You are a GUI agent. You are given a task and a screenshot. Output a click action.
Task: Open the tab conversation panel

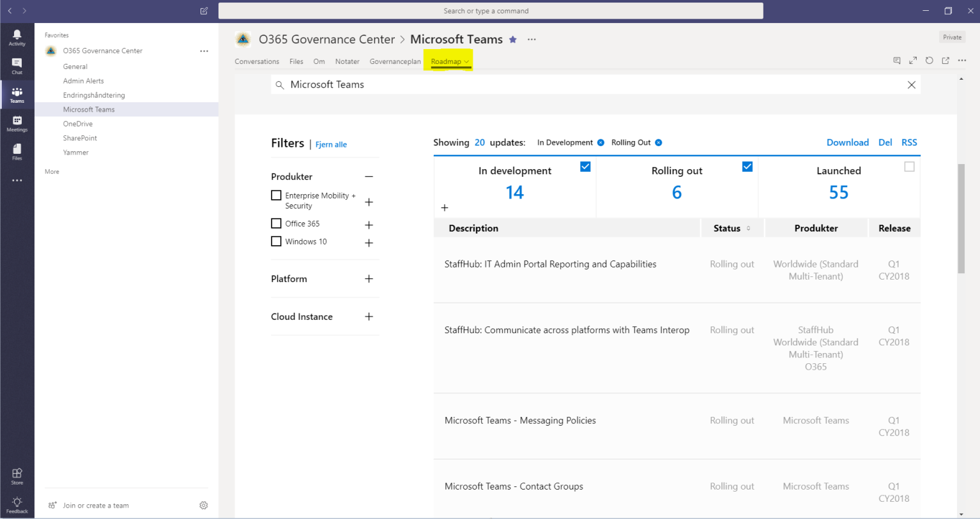[x=897, y=60]
